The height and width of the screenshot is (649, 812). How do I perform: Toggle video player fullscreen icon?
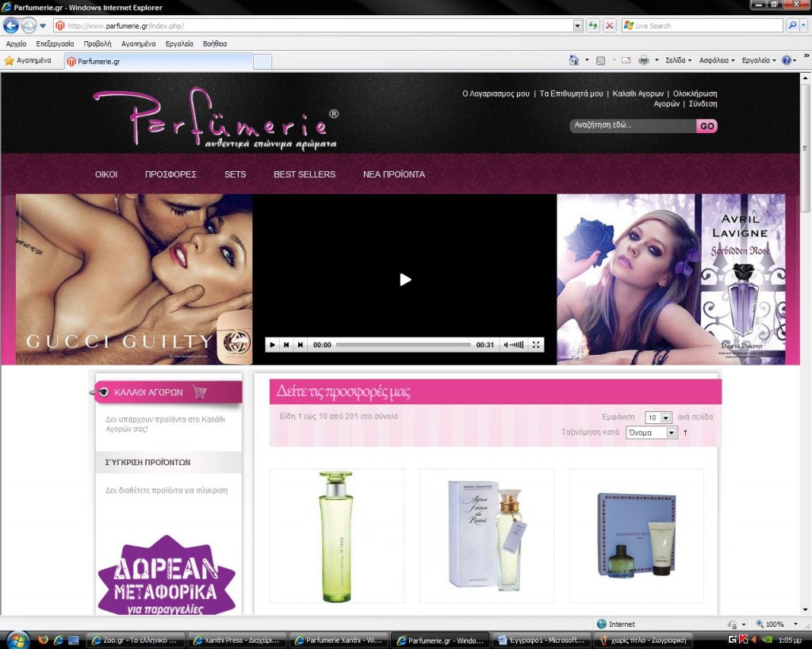pyautogui.click(x=536, y=345)
